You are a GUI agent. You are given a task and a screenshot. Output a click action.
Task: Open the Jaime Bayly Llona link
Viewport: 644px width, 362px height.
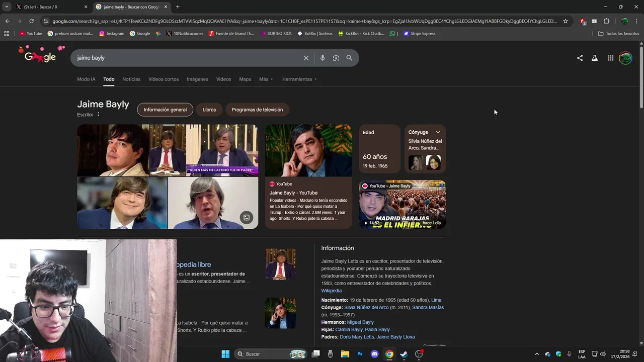(x=395, y=337)
